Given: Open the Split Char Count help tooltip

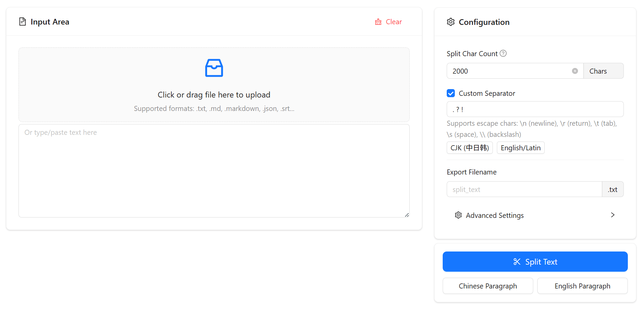Looking at the screenshot, I should coord(503,53).
